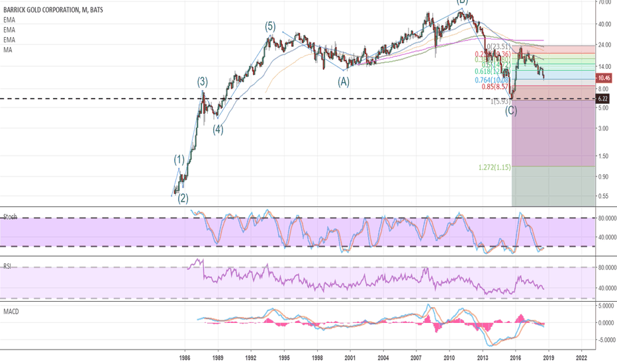Click the 3.00 price axis value

pyautogui.click(x=604, y=128)
